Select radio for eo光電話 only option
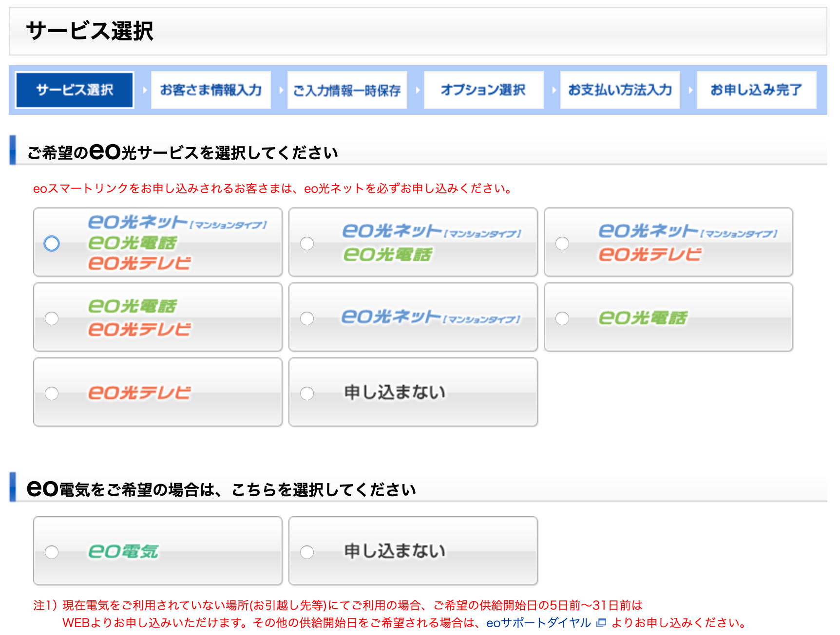 point(562,318)
